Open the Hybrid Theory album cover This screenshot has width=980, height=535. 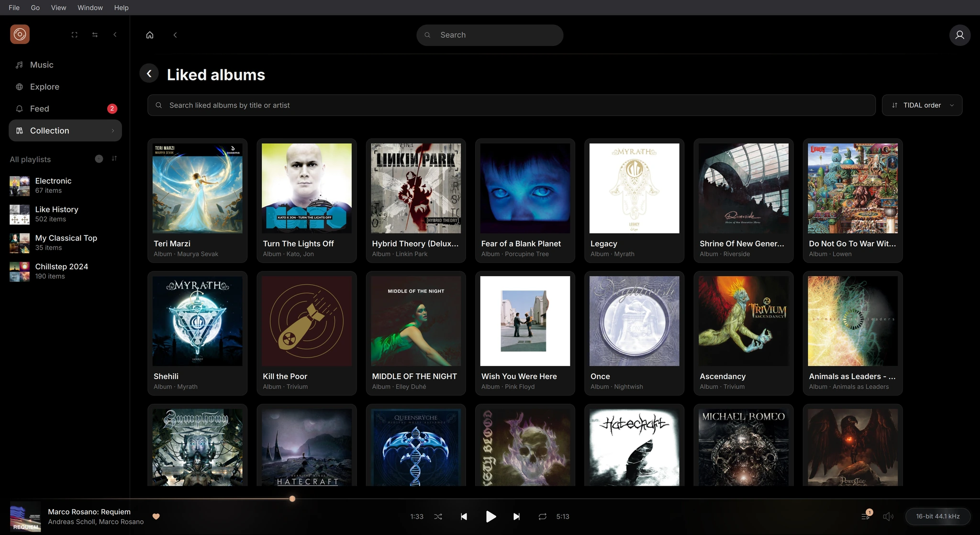(x=416, y=189)
